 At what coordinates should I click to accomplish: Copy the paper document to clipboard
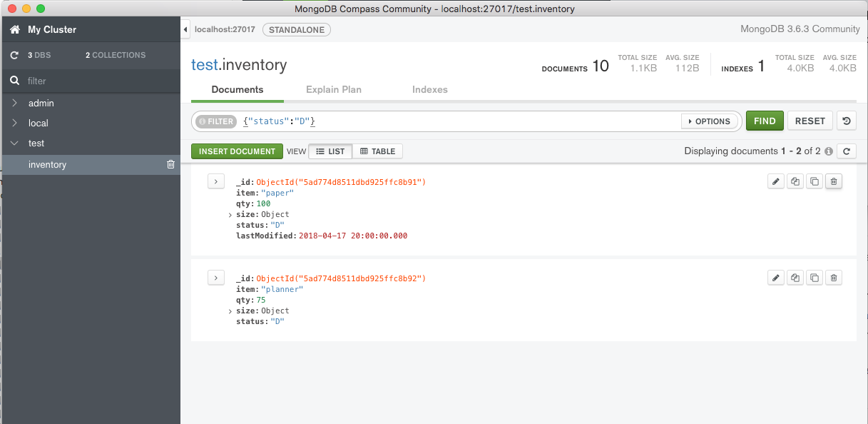click(x=795, y=181)
